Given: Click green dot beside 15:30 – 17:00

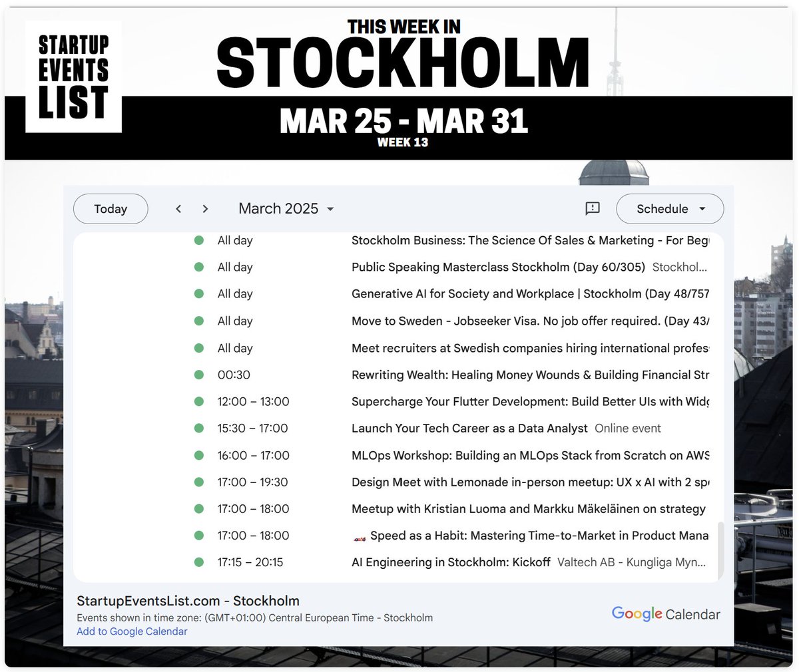Looking at the screenshot, I should (x=198, y=428).
